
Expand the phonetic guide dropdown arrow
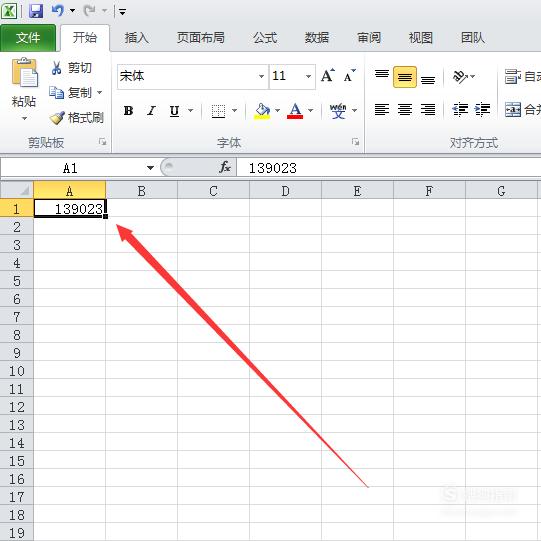[354, 111]
